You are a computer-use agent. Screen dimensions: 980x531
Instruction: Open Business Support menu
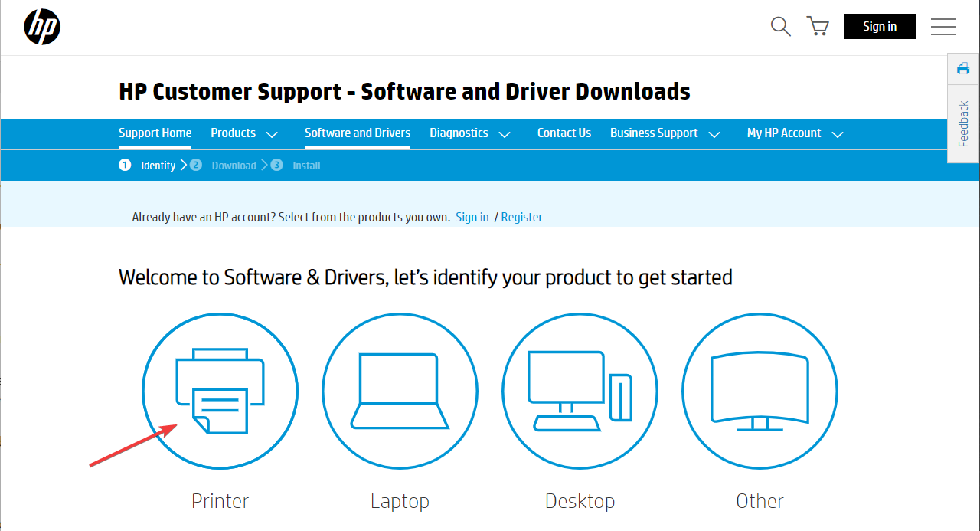tap(654, 133)
